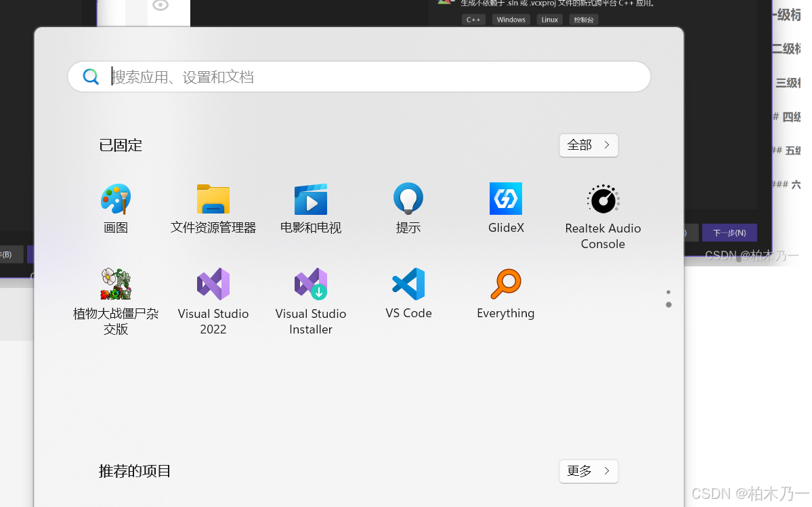Select the Linux tag in Visual Studio dialog
The height and width of the screenshot is (507, 812).
(x=549, y=20)
